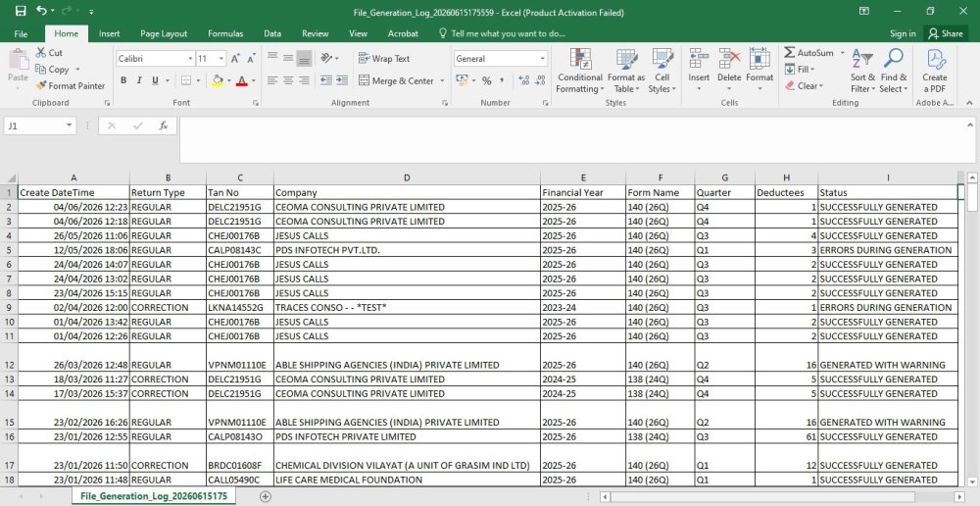980x506 pixels.
Task: Switch to the Page Layout tab
Action: [164, 33]
